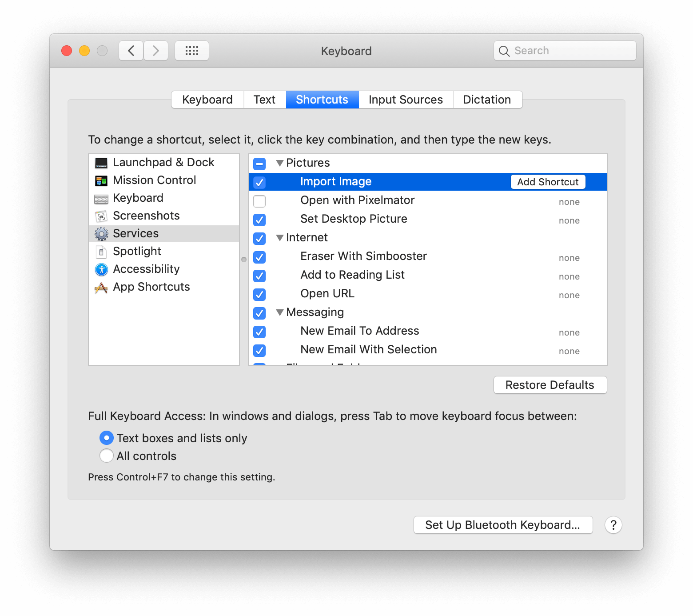The height and width of the screenshot is (616, 693).
Task: Click the Services gear icon
Action: 101,234
